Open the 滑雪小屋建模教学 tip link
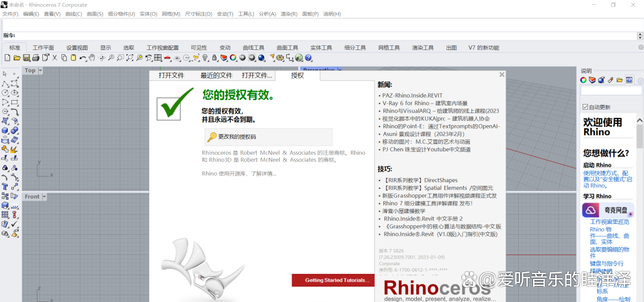 coord(404,211)
